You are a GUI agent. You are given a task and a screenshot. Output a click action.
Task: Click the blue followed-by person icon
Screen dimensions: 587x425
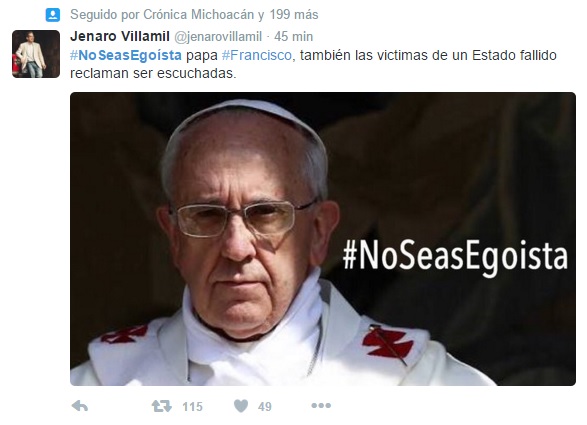(53, 15)
